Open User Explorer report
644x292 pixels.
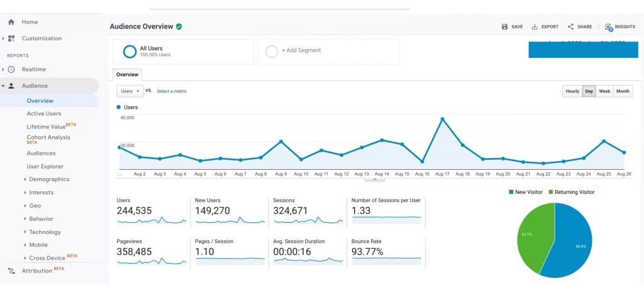(x=45, y=167)
